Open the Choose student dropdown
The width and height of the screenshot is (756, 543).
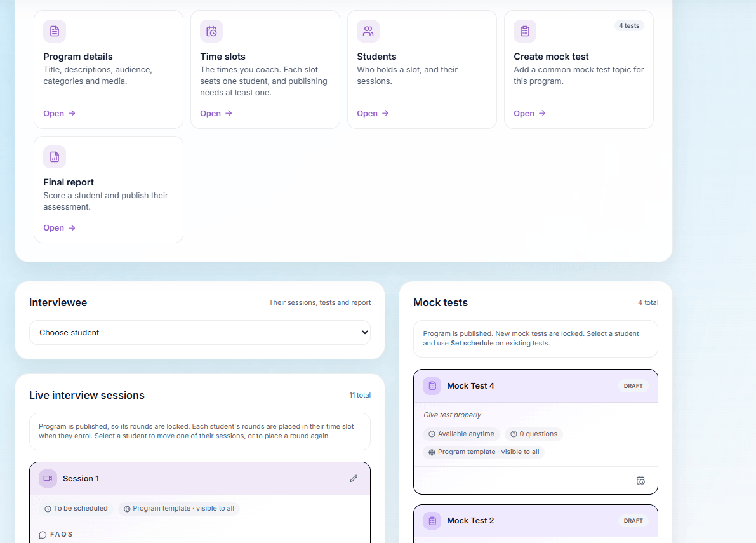coord(199,332)
